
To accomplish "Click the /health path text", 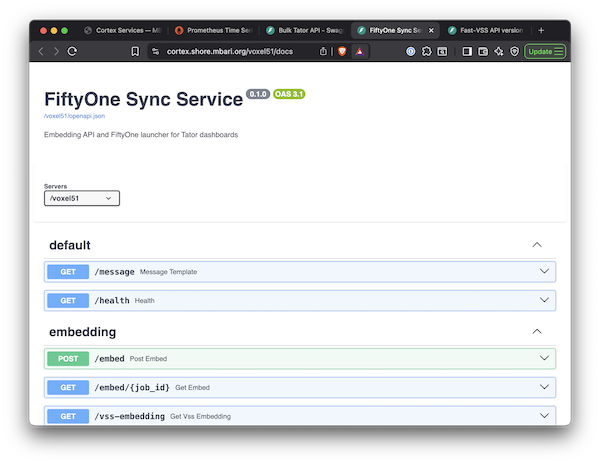I will point(112,300).
